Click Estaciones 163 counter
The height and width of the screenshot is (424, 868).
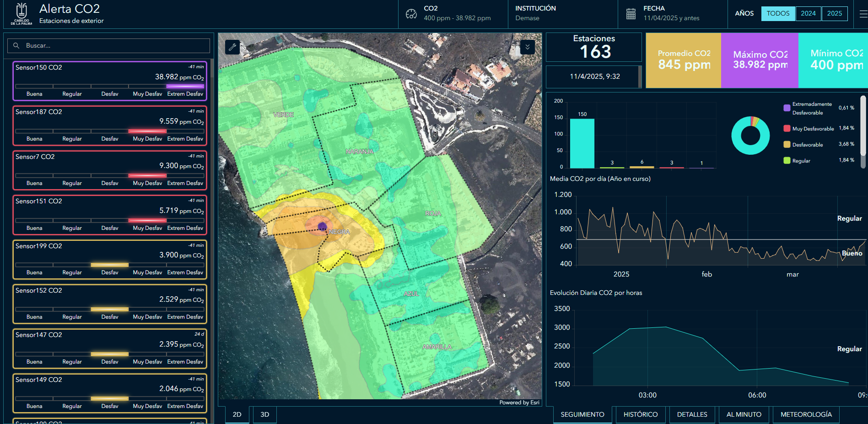pyautogui.click(x=594, y=47)
